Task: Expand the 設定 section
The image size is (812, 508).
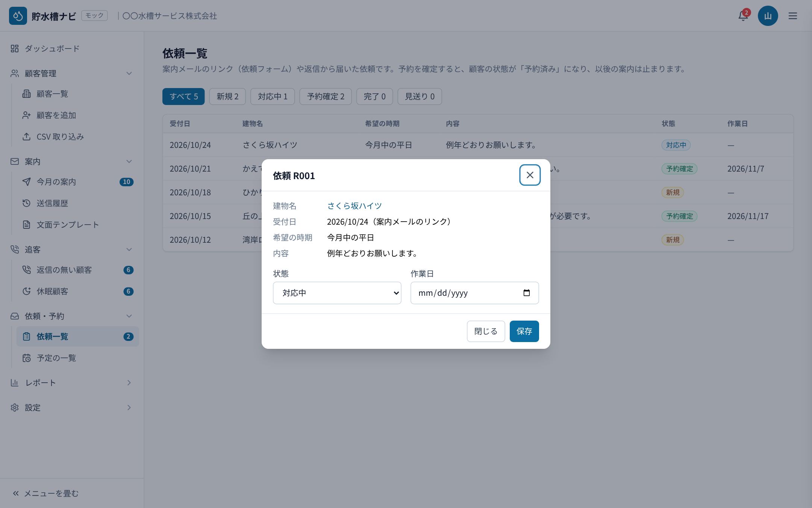Action: coord(72,408)
